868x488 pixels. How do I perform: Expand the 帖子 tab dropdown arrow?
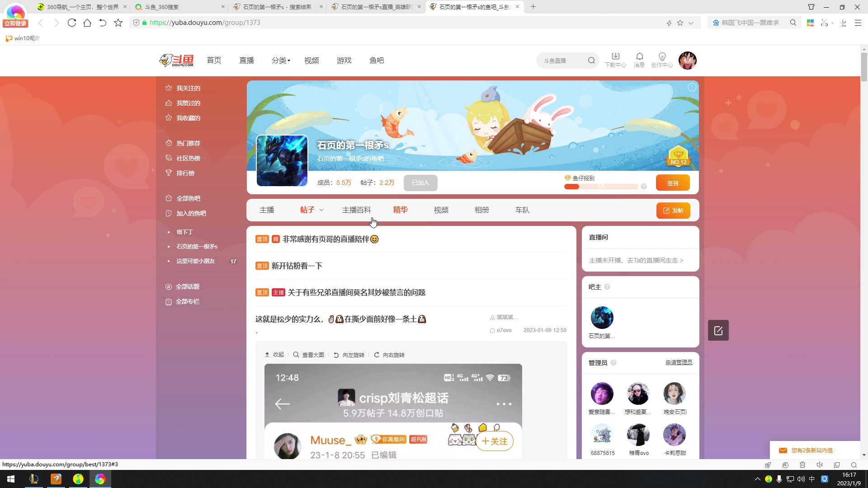point(321,210)
